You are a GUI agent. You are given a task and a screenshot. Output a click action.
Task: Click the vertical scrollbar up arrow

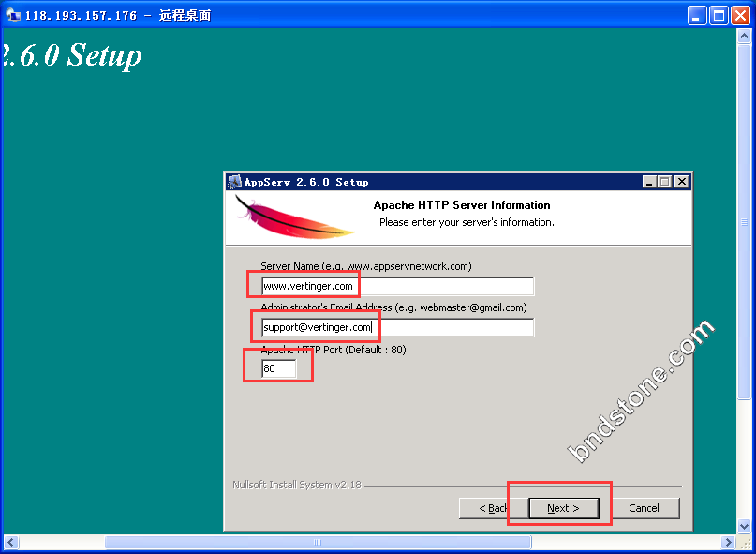(x=746, y=38)
